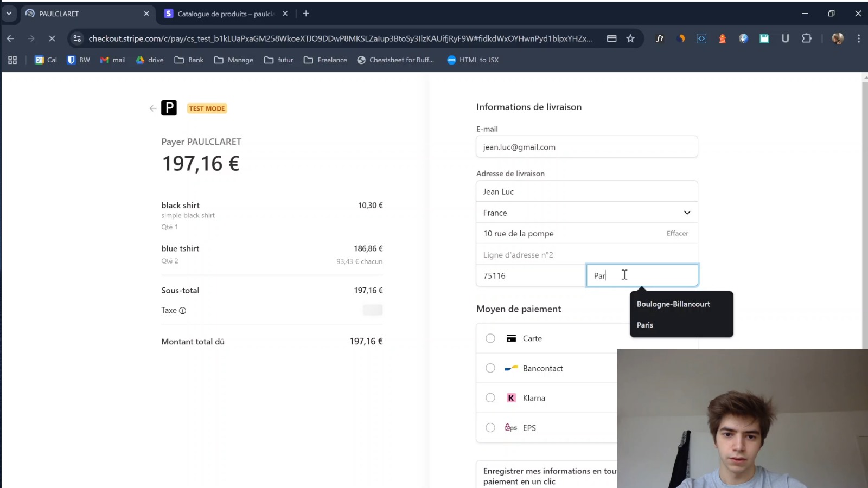The width and height of the screenshot is (868, 488).
Task: Pick Paris from the city suggestions
Action: (x=645, y=325)
